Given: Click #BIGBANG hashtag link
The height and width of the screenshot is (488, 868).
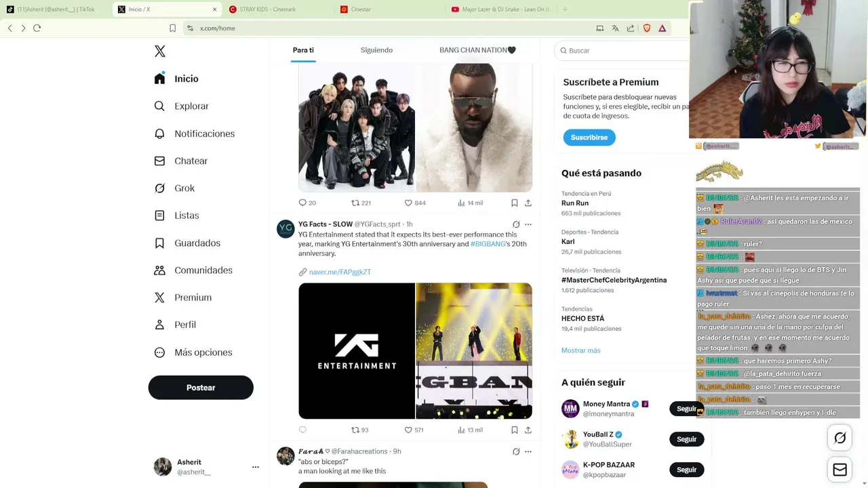Looking at the screenshot, I should (x=488, y=244).
